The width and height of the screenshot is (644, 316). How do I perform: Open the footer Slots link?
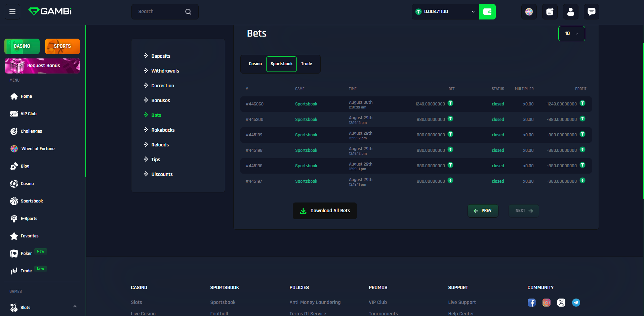point(136,302)
